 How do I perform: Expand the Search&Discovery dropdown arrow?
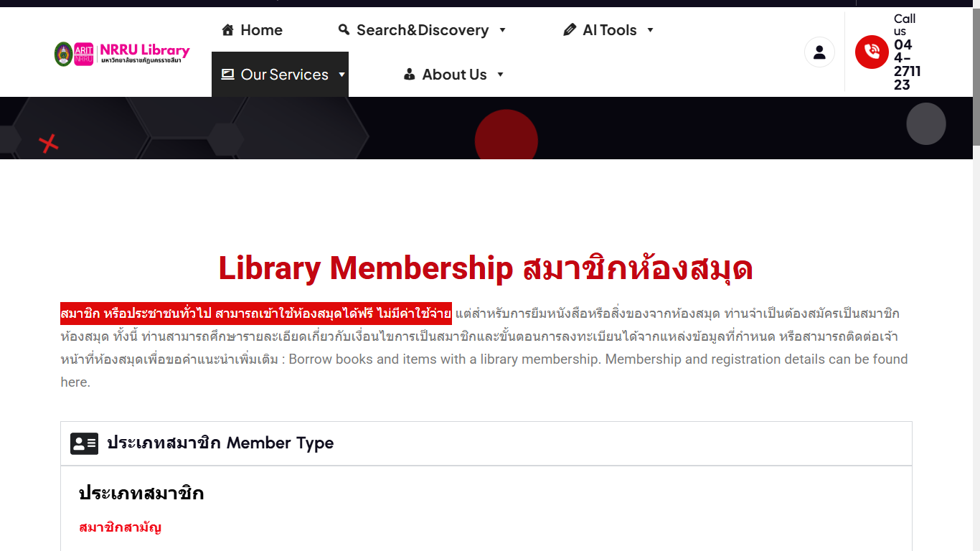[502, 30]
